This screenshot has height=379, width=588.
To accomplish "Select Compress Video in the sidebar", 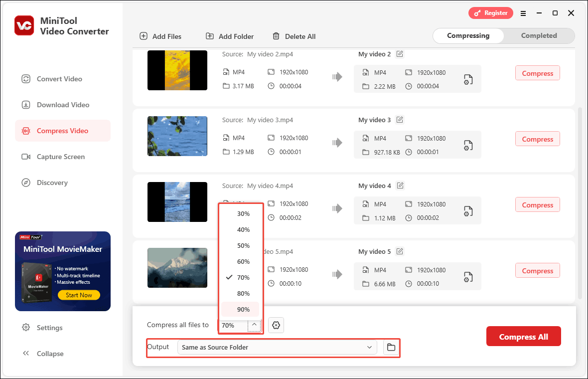I will pos(63,131).
